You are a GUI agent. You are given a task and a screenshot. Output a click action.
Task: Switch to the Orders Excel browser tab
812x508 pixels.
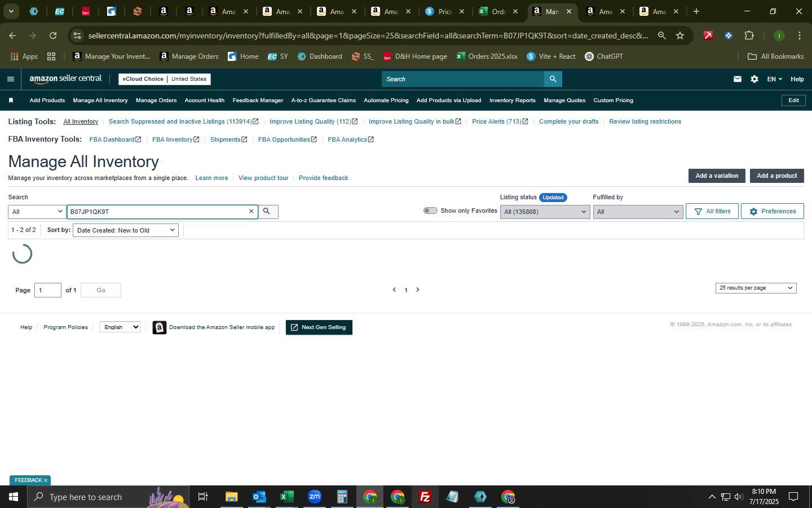point(498,11)
